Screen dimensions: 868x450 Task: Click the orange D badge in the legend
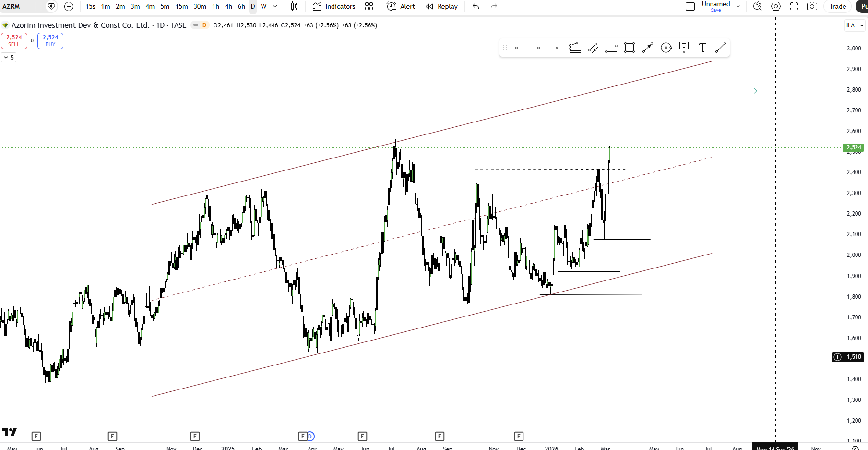[204, 25]
